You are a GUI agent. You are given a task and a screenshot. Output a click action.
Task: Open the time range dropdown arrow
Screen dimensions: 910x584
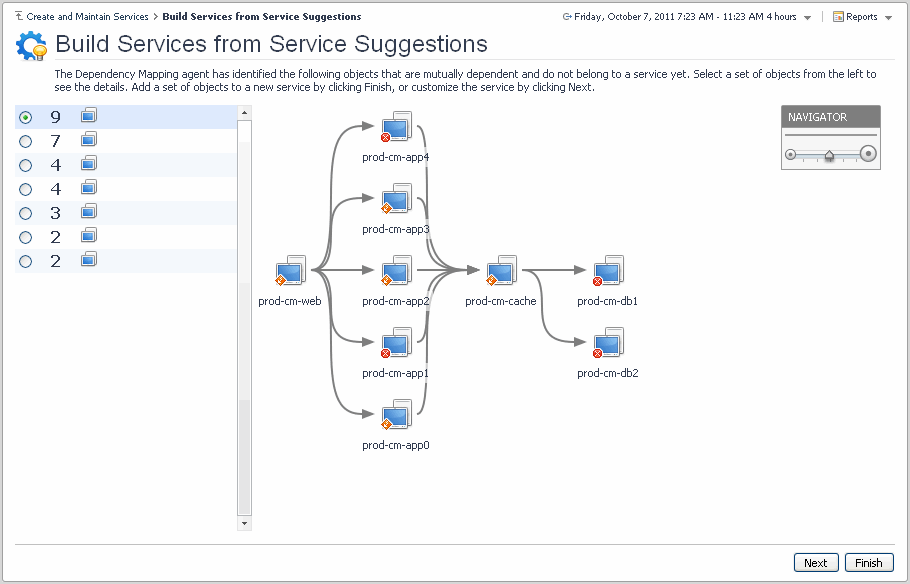807,18
